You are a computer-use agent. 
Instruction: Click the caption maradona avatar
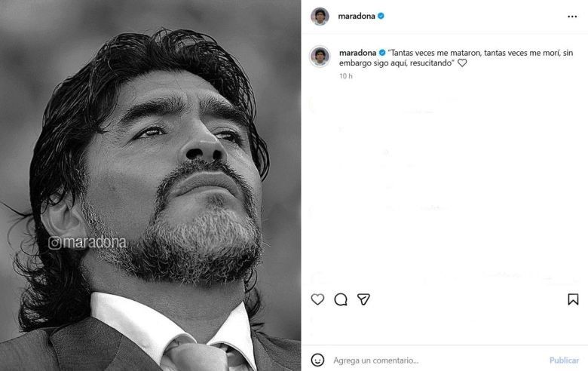click(x=320, y=57)
